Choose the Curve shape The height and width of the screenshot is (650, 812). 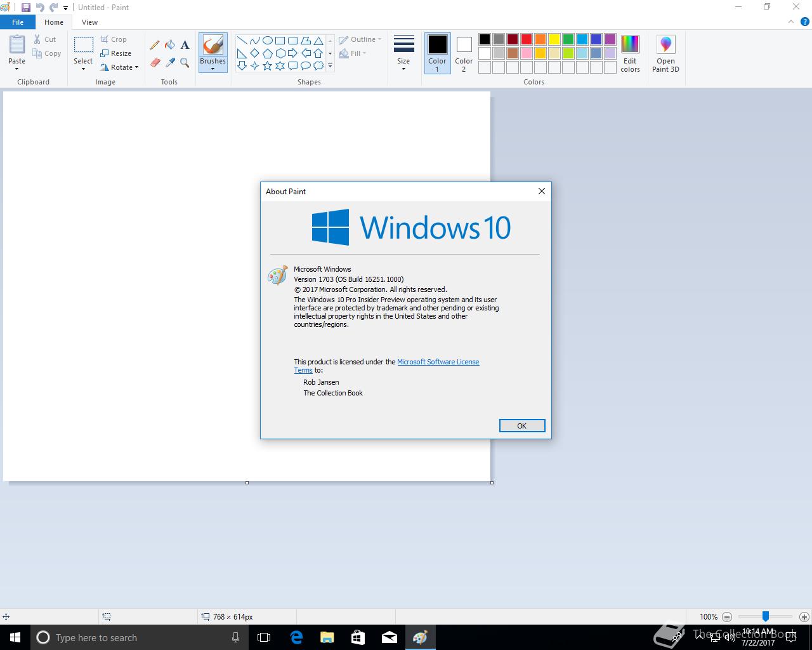[254, 41]
